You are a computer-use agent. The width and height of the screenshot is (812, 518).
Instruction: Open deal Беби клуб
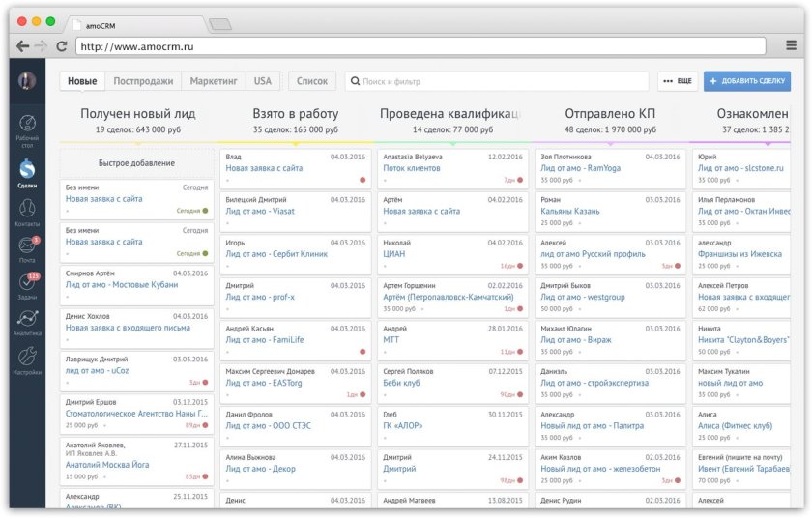click(x=401, y=383)
